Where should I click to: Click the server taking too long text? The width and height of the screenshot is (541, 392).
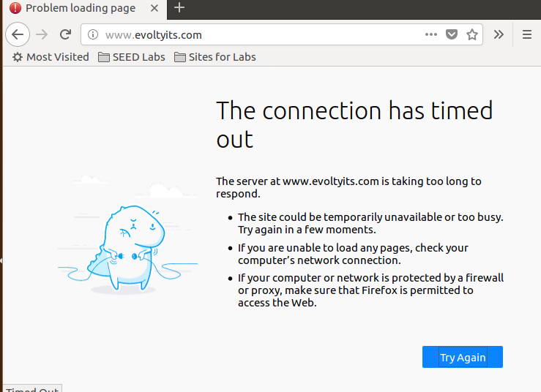click(x=348, y=187)
